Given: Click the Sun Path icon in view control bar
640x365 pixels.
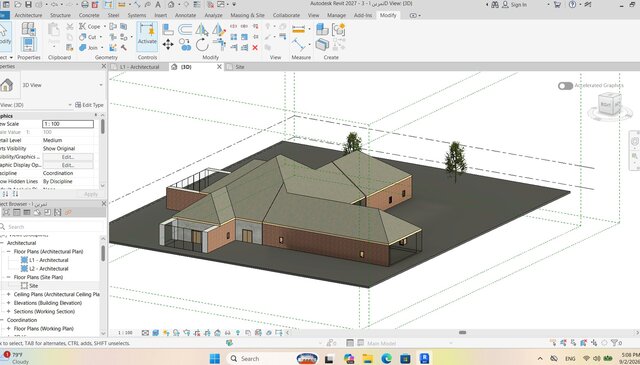Looking at the screenshot, I should pyautogui.click(x=166, y=333).
